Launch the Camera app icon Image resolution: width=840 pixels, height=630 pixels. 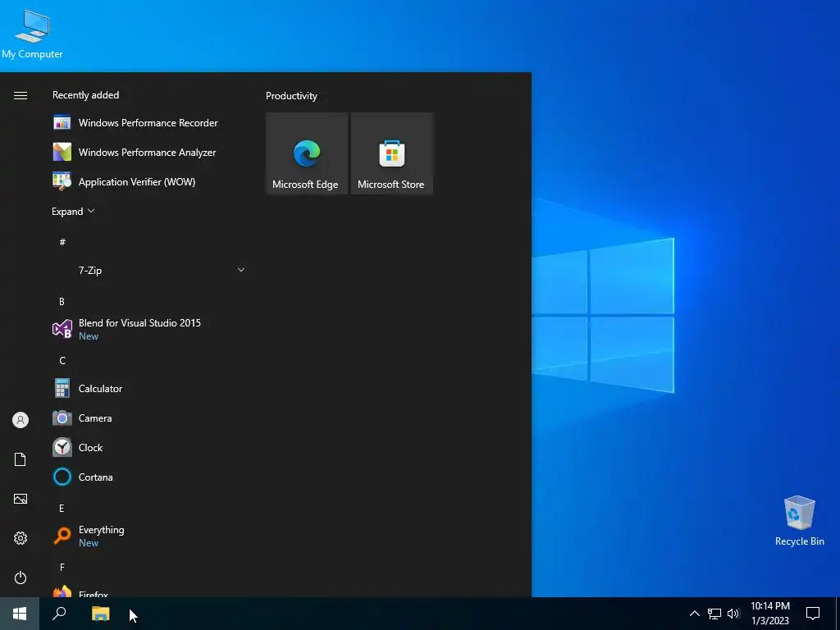coord(62,418)
